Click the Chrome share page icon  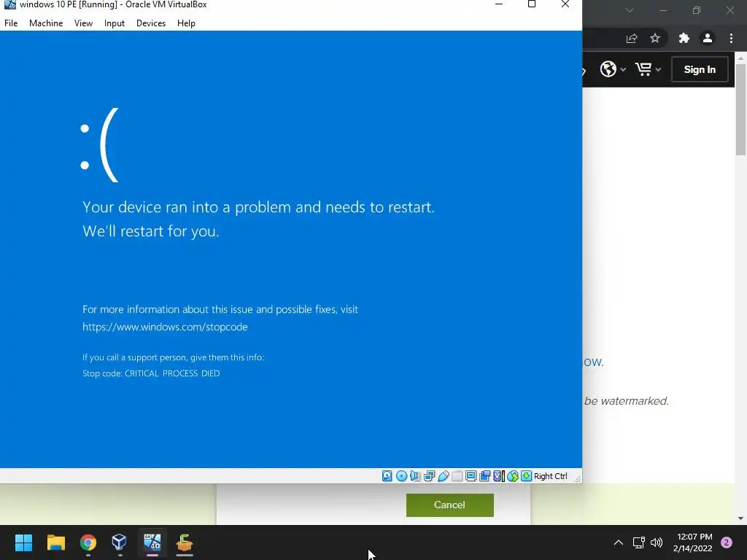click(x=632, y=38)
